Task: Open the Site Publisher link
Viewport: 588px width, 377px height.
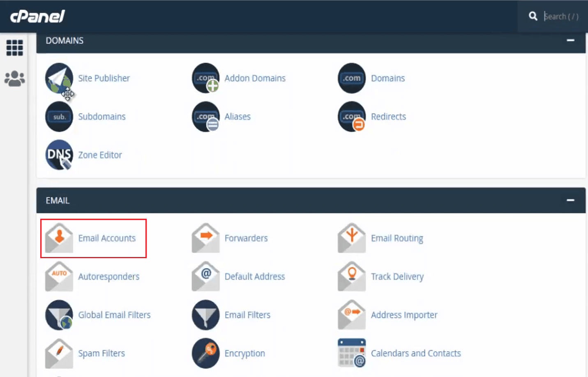Action: pos(104,78)
